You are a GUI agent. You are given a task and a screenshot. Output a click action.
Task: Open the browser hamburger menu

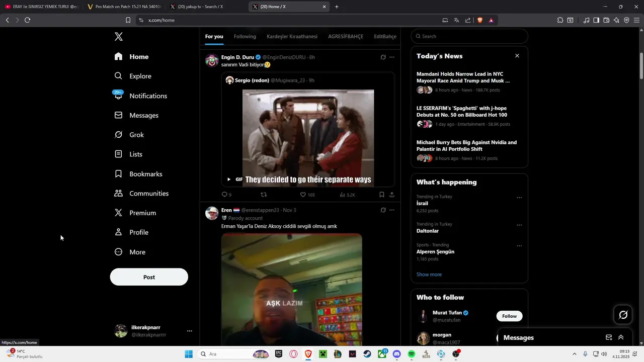click(x=636, y=20)
